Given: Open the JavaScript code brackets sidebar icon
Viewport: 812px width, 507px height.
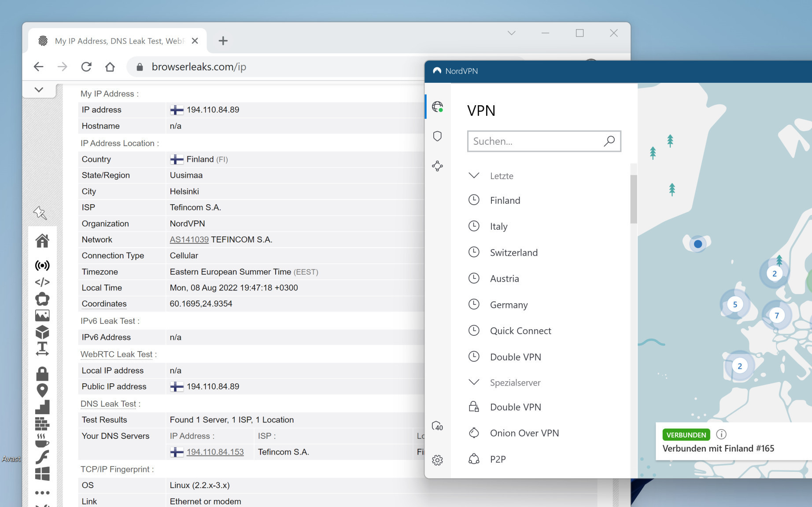Looking at the screenshot, I should [42, 282].
